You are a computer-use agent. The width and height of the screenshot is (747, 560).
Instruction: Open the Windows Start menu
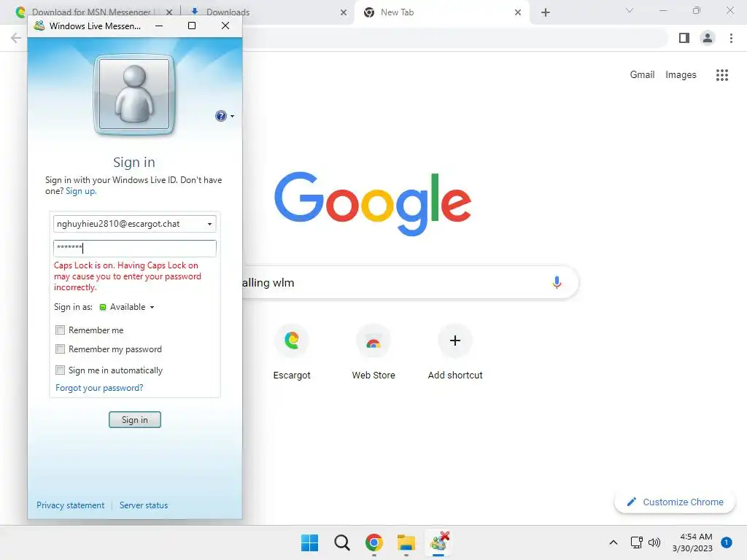[x=309, y=542]
